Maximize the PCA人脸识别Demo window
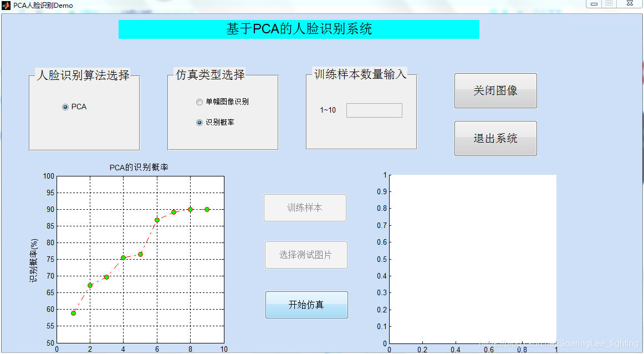The width and height of the screenshot is (644, 354). click(609, 3)
